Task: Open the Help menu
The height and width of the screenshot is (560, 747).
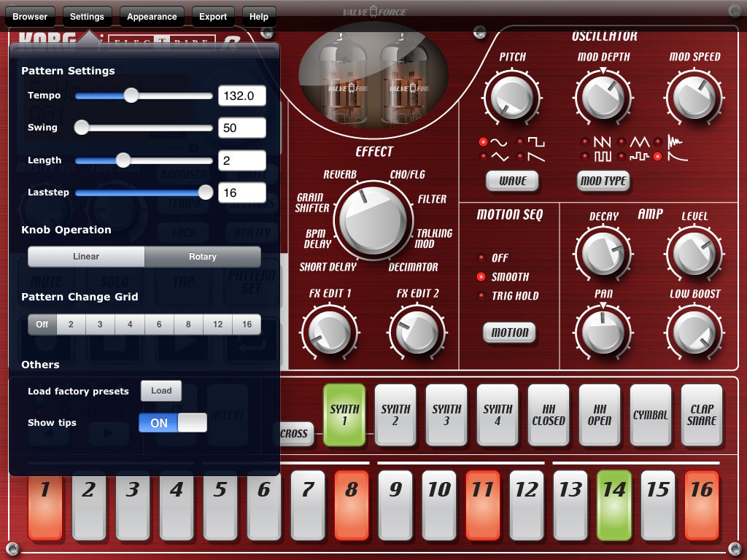Action: pos(259,17)
